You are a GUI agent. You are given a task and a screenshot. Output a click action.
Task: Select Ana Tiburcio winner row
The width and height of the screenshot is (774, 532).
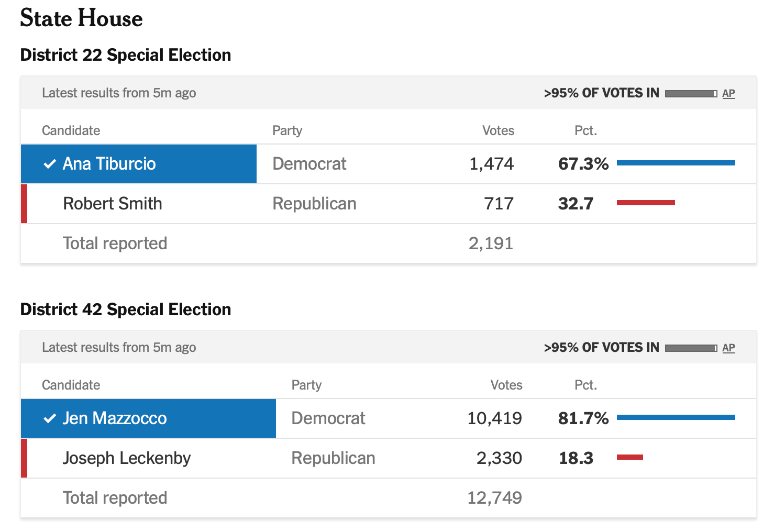click(x=139, y=164)
